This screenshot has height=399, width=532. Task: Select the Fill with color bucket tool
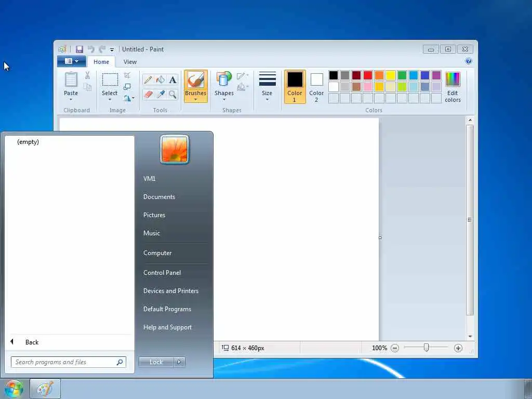tap(161, 79)
